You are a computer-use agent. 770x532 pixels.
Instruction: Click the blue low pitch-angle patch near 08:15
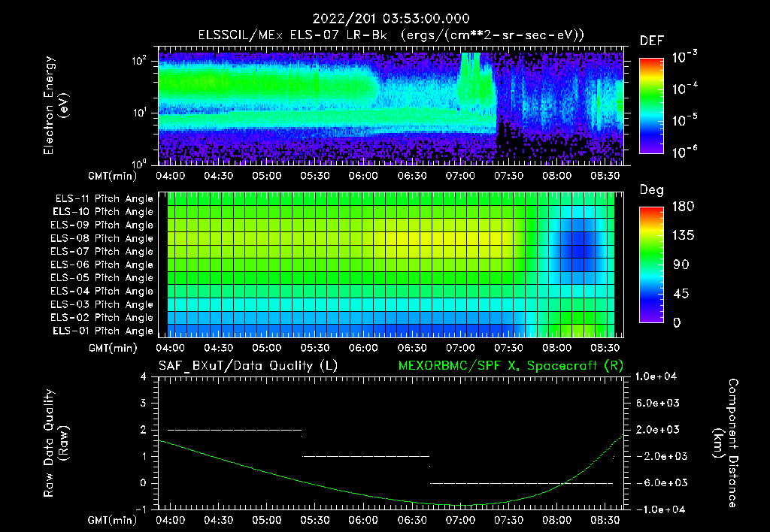click(578, 246)
